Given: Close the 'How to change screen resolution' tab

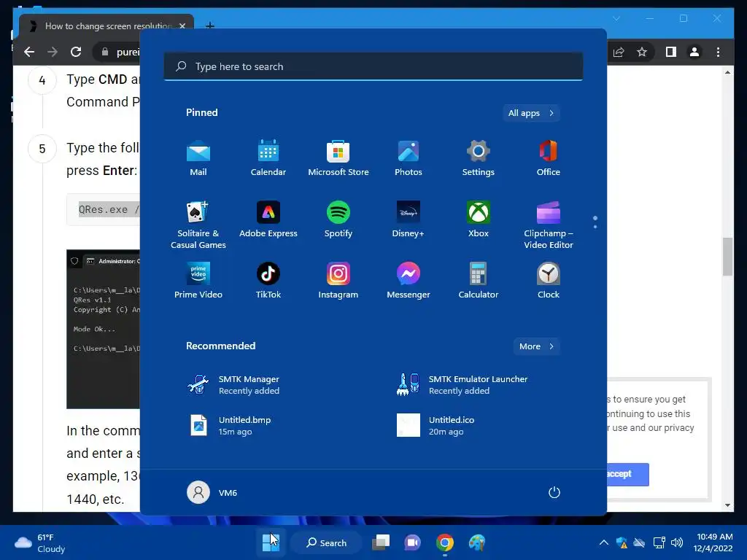Looking at the screenshot, I should (182, 26).
